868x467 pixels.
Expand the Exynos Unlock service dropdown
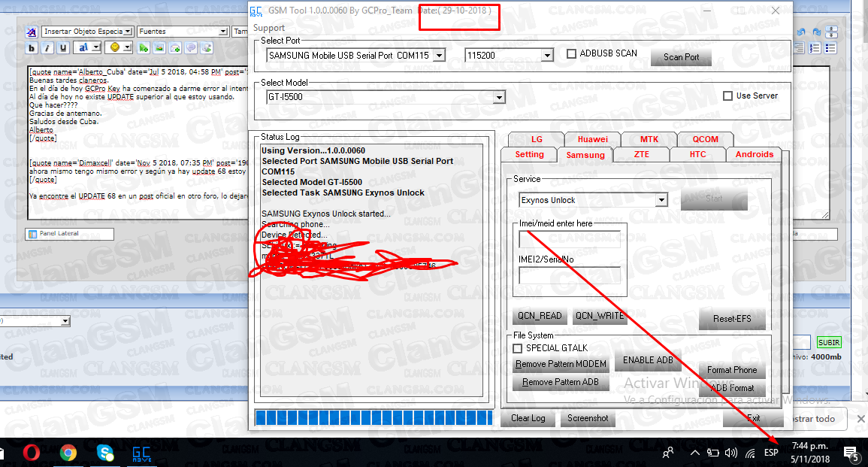pyautogui.click(x=662, y=199)
